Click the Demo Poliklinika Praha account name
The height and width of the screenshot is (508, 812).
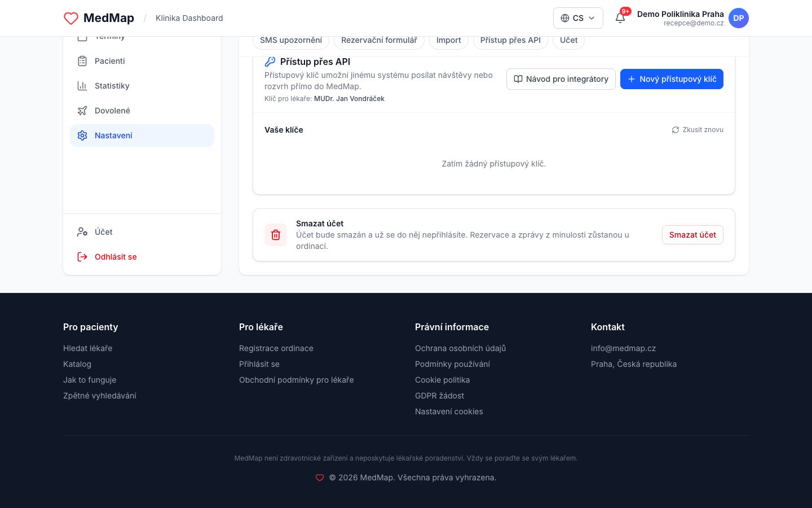pos(681,14)
